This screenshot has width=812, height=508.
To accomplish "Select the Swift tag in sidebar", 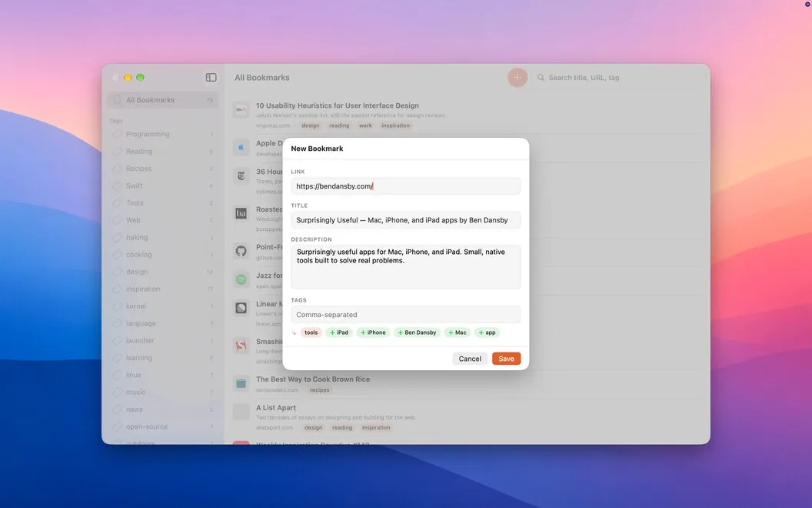I will (162, 185).
